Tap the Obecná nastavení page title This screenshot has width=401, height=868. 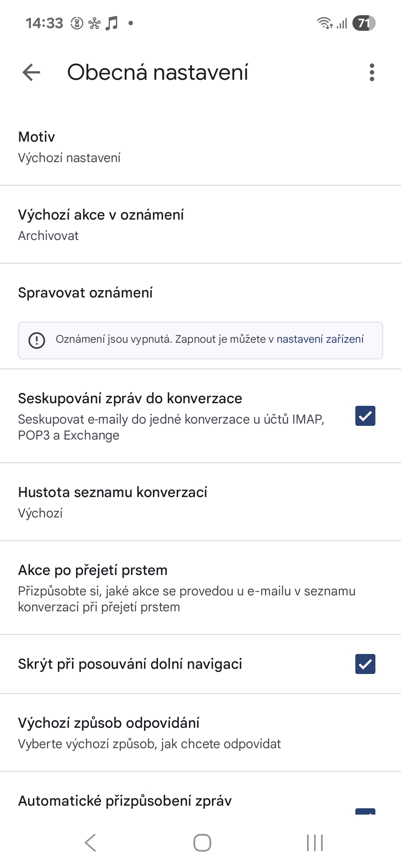[157, 72]
